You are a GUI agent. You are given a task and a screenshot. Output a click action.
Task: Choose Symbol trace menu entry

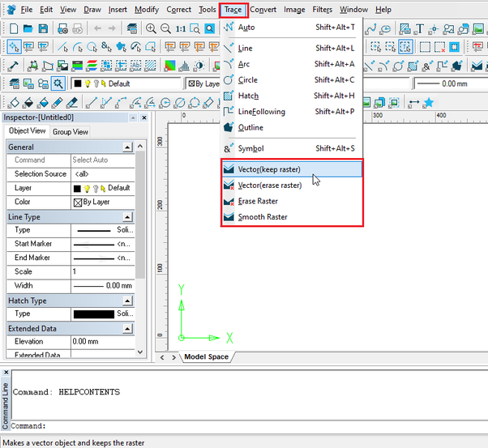(293, 148)
